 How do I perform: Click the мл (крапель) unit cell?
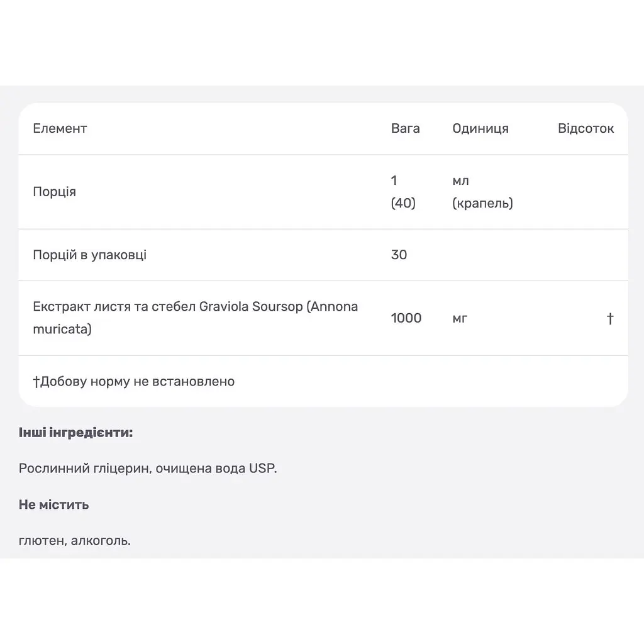482,192
